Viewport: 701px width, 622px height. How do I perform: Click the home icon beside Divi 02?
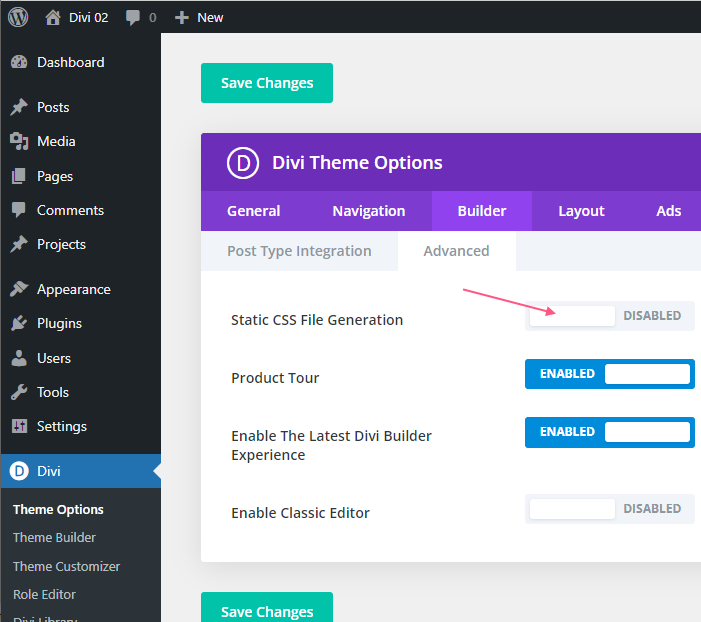point(53,17)
